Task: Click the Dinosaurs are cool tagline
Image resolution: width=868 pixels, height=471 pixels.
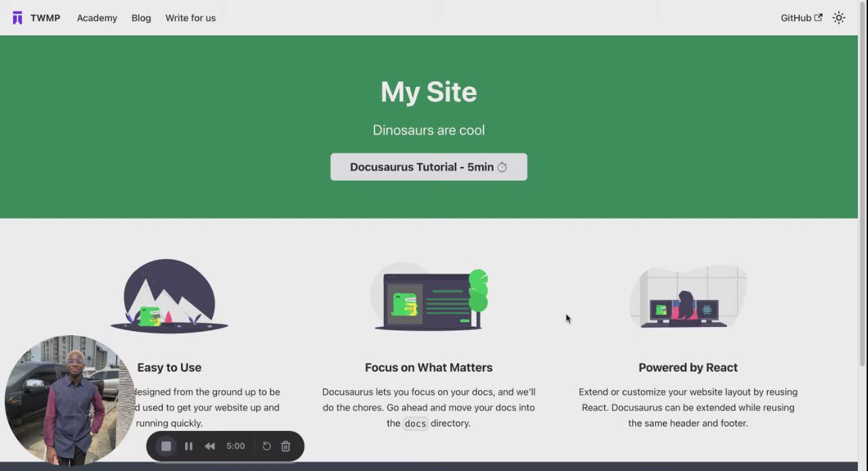Action: pyautogui.click(x=429, y=130)
